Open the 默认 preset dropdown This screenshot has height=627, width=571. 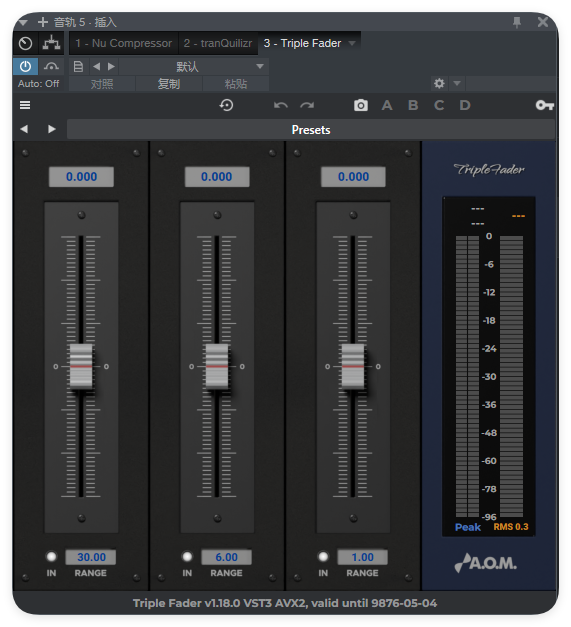point(194,66)
